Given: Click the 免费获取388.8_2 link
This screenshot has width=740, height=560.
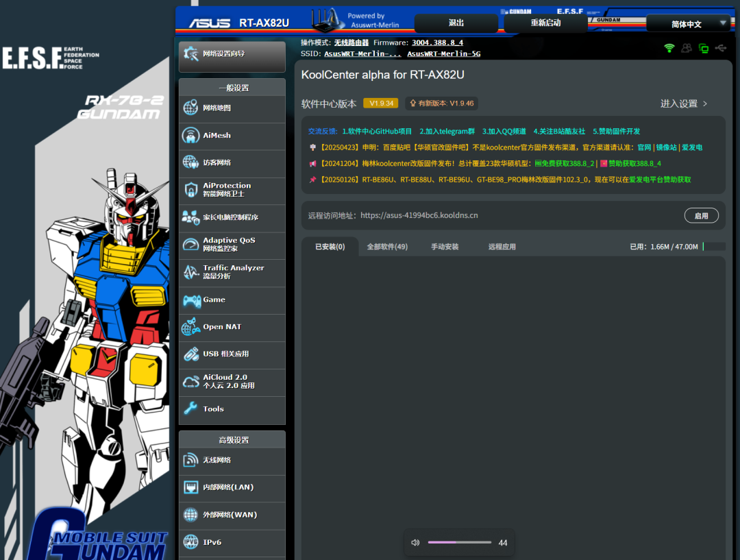Looking at the screenshot, I should pos(565,163).
